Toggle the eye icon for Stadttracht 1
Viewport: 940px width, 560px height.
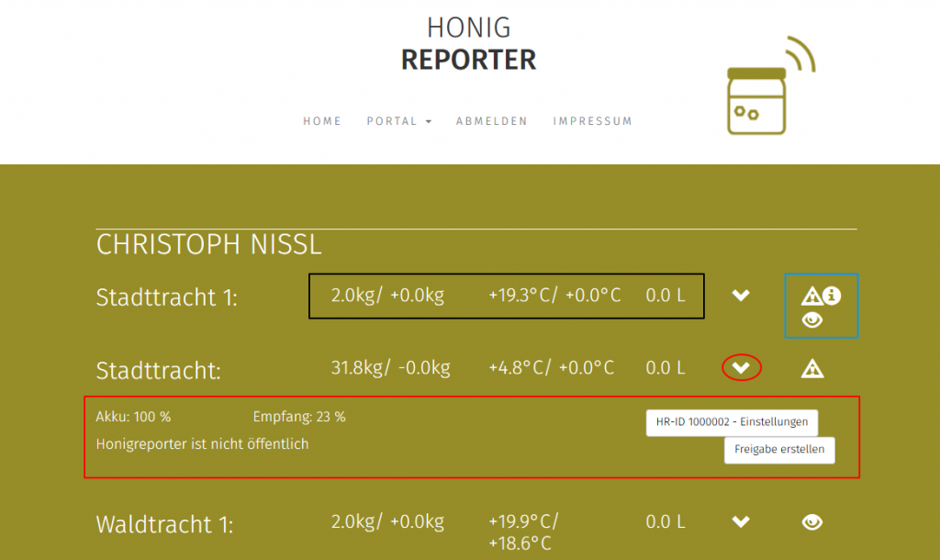tap(811, 320)
